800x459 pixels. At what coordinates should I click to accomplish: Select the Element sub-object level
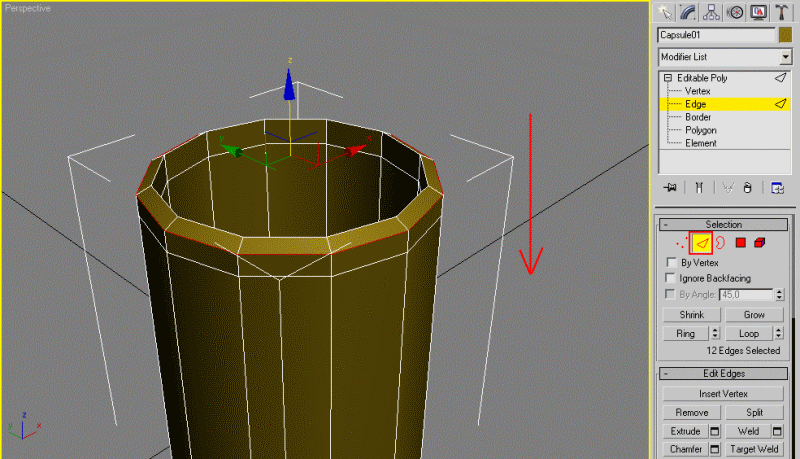coord(701,143)
